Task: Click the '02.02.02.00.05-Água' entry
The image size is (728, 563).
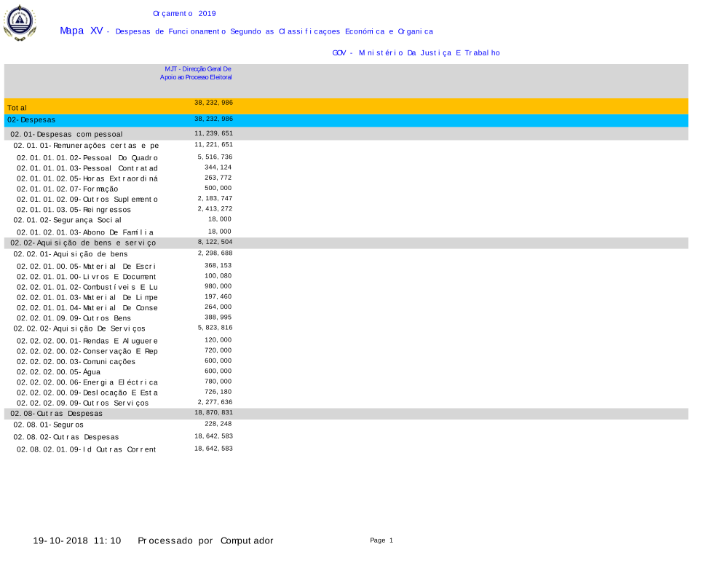Action: 59,372
